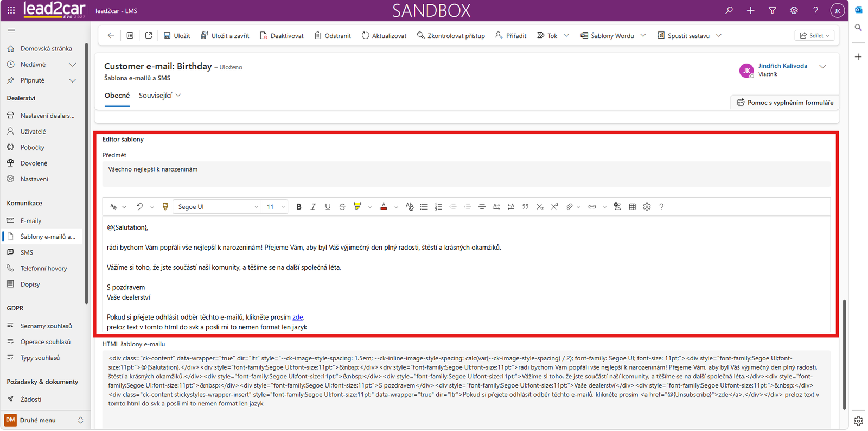Insert a table into the template
The width and height of the screenshot is (868, 431).
(x=632, y=207)
